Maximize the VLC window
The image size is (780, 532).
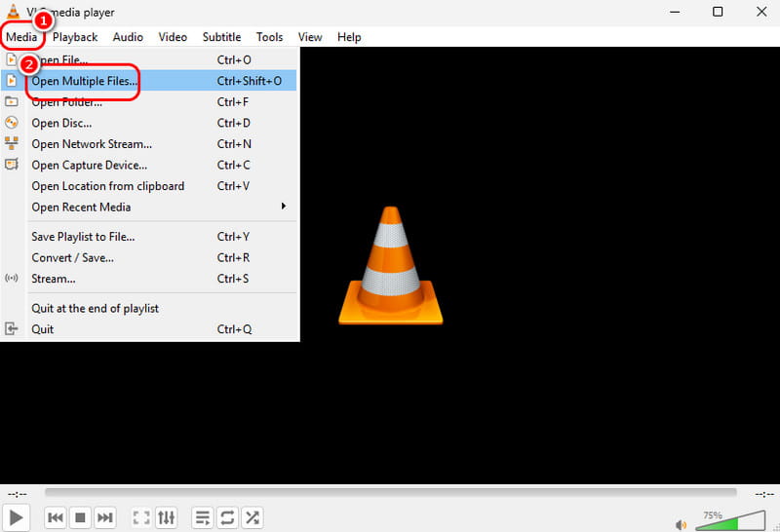pyautogui.click(x=718, y=12)
